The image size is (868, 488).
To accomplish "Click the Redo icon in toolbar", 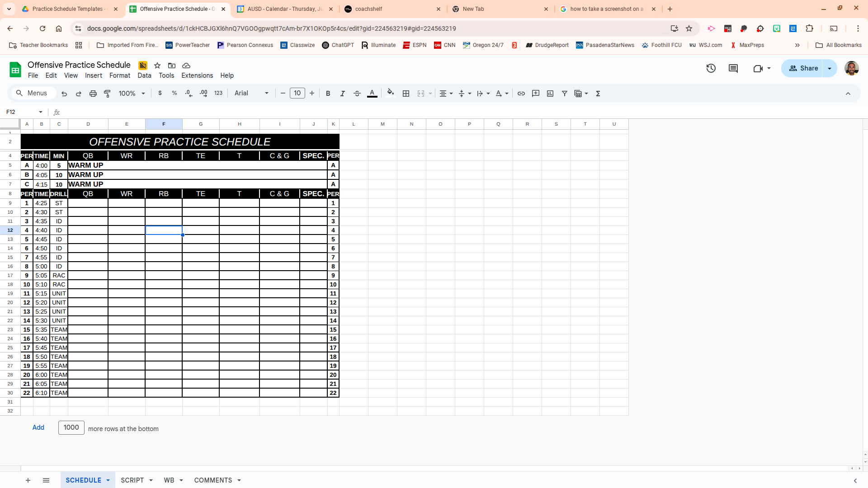I will pos(79,94).
